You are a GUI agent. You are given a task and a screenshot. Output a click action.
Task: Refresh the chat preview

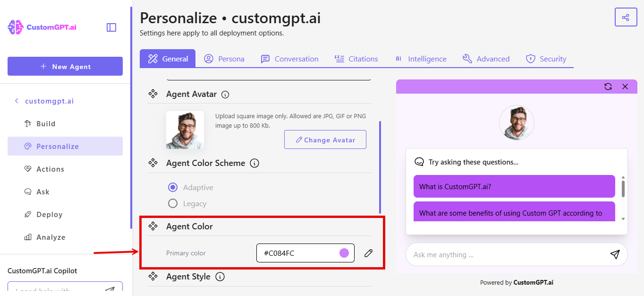pos(608,87)
